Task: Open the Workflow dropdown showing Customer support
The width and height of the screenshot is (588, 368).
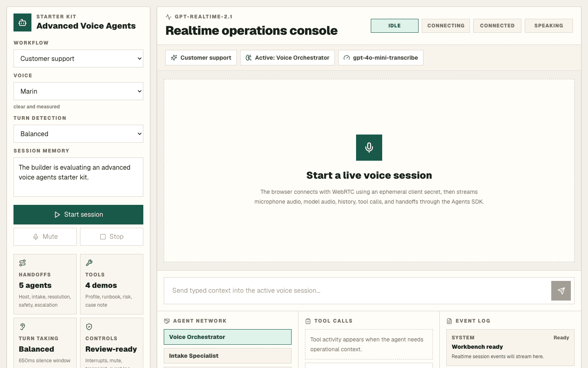Action: (78, 58)
